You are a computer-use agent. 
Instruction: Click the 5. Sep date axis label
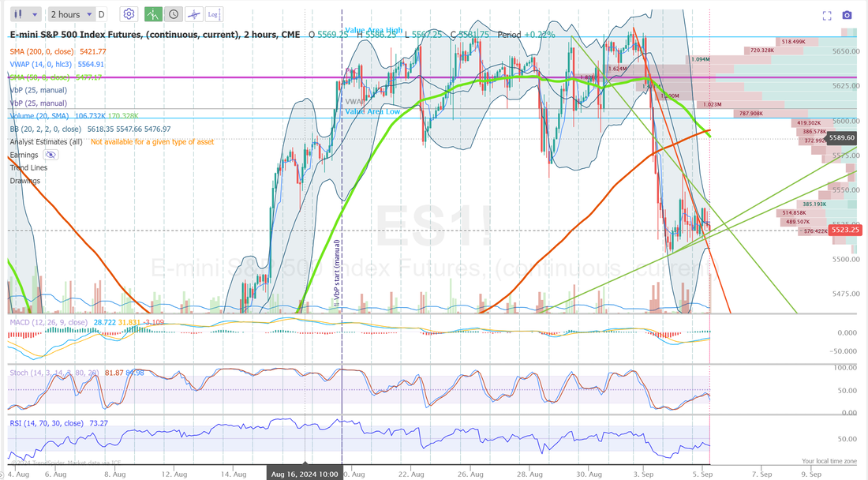(703, 474)
